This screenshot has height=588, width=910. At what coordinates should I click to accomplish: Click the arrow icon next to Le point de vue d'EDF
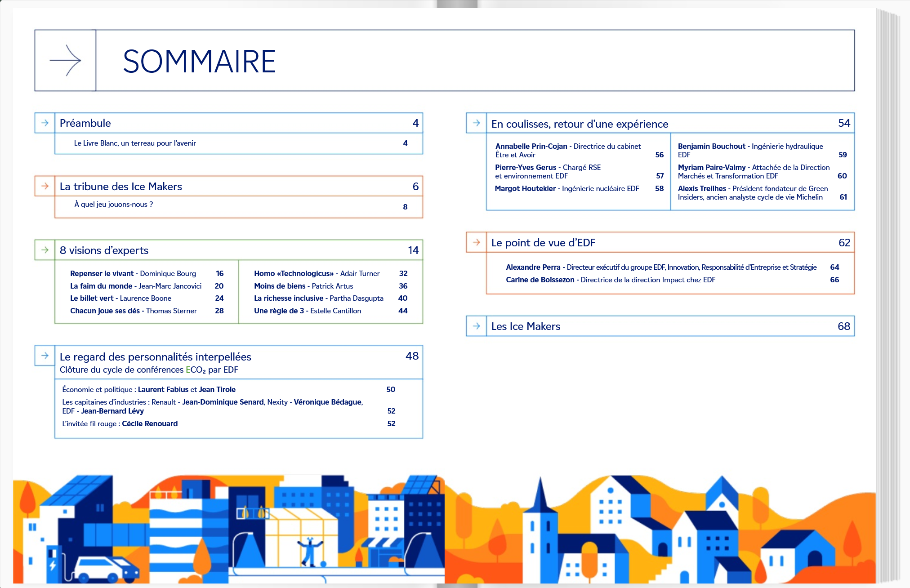tap(477, 242)
